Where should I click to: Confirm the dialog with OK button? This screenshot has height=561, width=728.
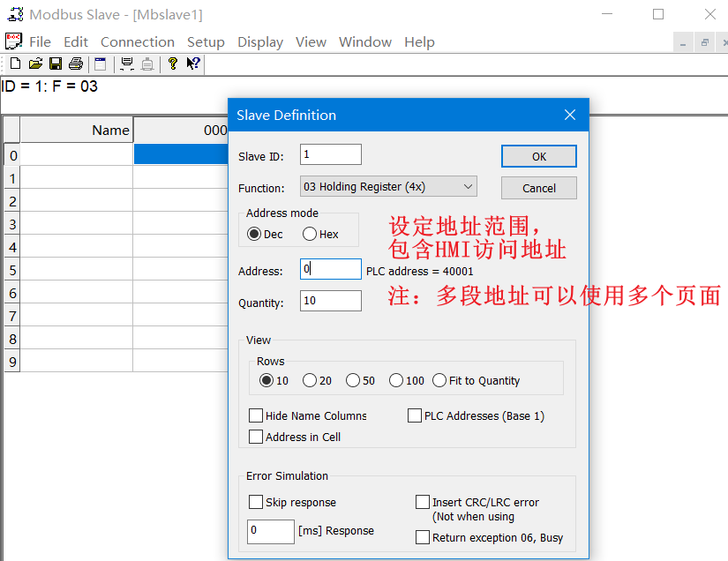pos(539,156)
